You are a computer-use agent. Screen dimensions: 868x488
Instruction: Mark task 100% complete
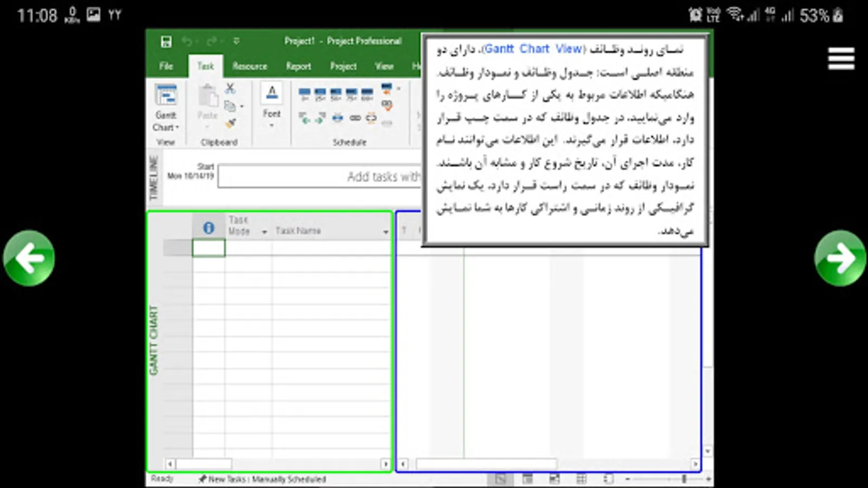tap(367, 95)
